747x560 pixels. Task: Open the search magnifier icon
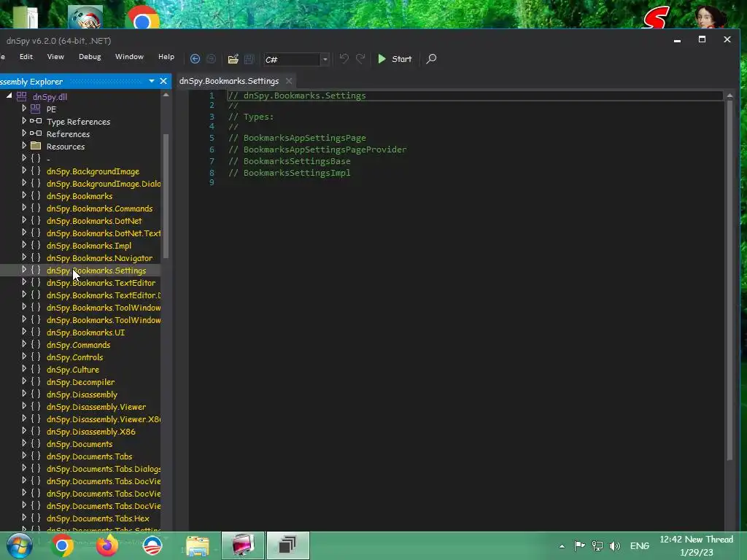click(431, 58)
